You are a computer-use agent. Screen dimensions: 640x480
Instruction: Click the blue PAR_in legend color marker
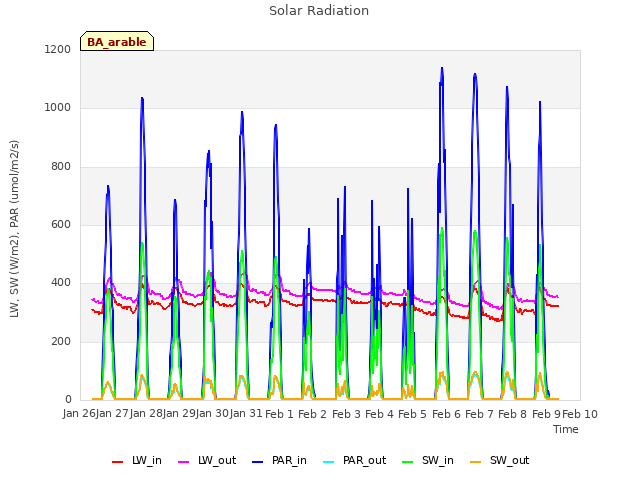[258, 462]
